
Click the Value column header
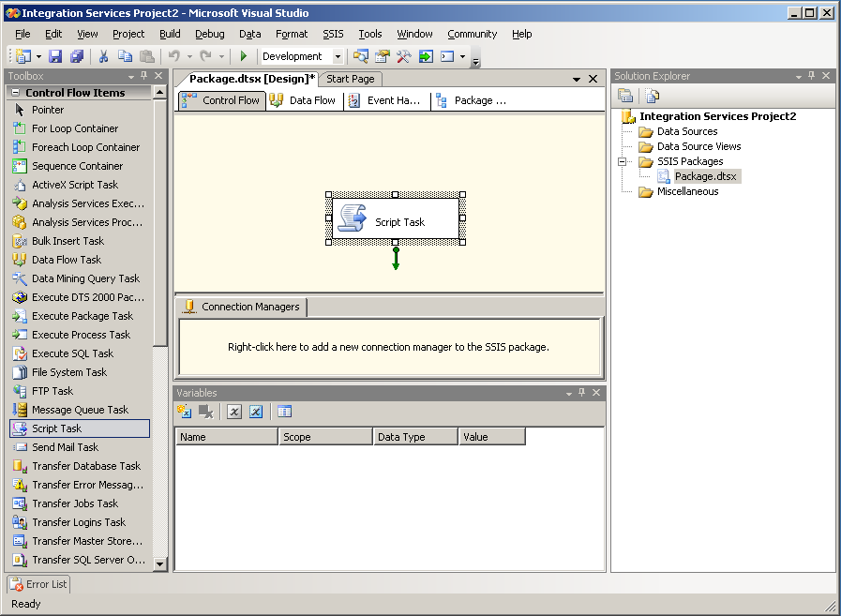click(492, 437)
